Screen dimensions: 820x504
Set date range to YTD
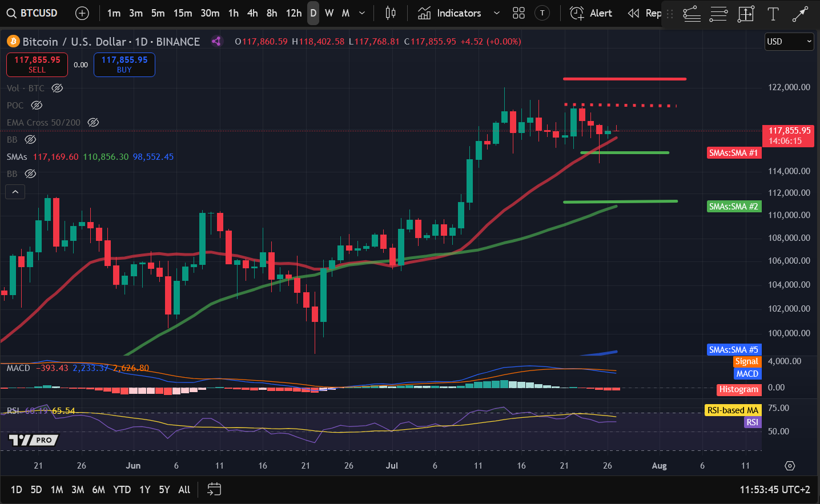coord(122,489)
